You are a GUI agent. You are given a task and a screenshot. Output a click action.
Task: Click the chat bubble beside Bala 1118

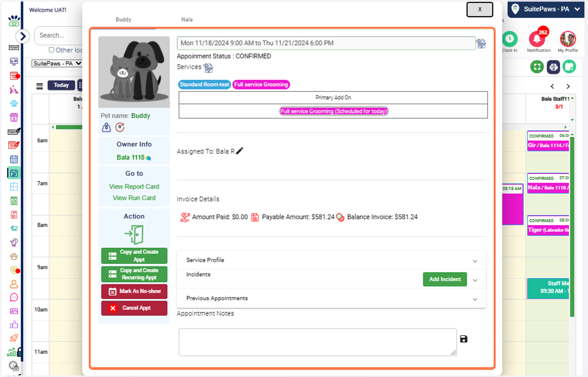pos(148,158)
